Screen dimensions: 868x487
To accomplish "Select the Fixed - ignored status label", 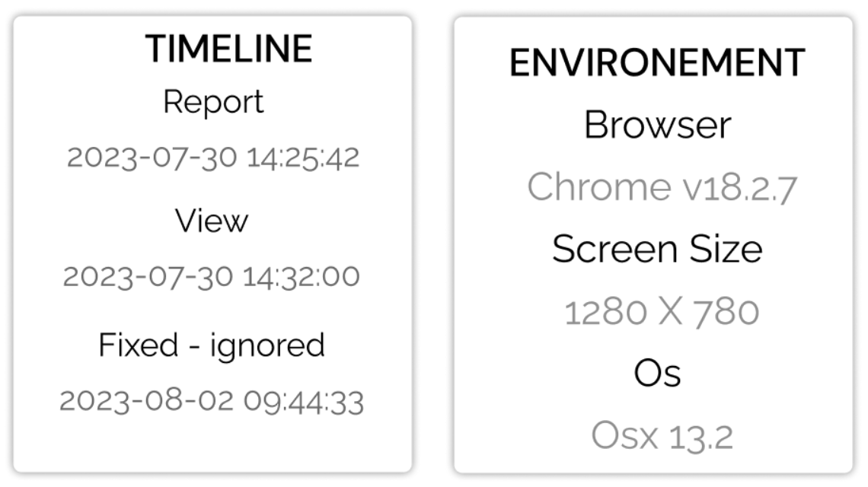I will point(212,345).
